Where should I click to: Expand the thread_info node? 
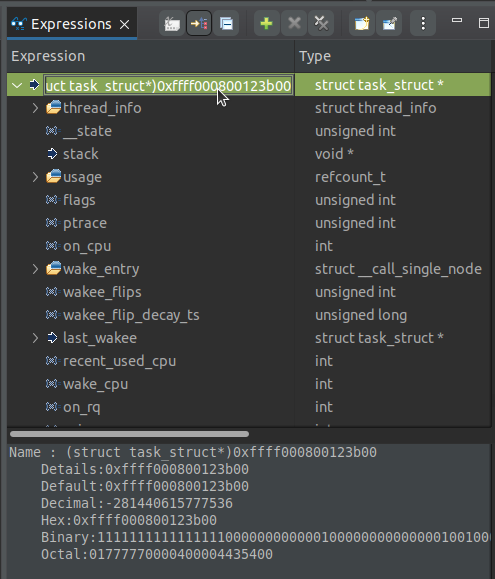pos(35,108)
